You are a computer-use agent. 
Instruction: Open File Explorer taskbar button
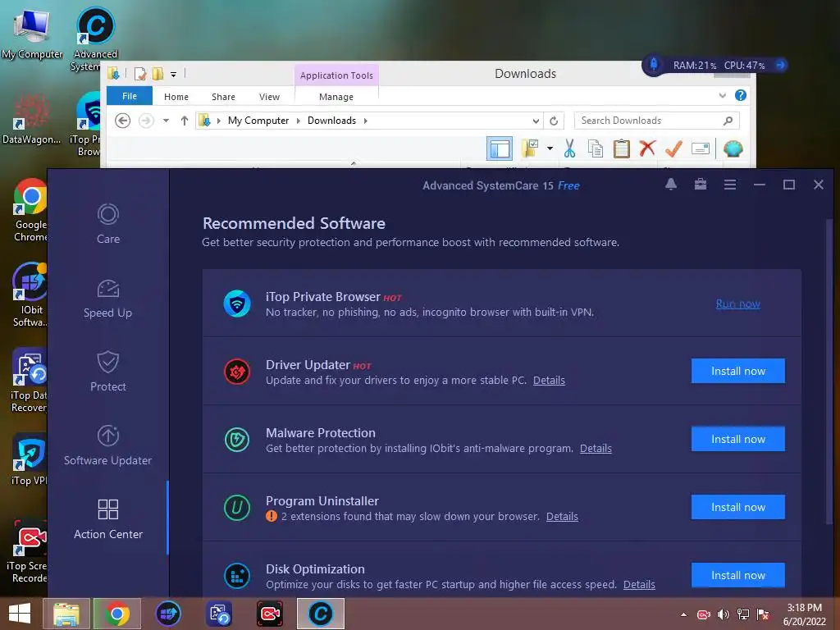pyautogui.click(x=66, y=614)
